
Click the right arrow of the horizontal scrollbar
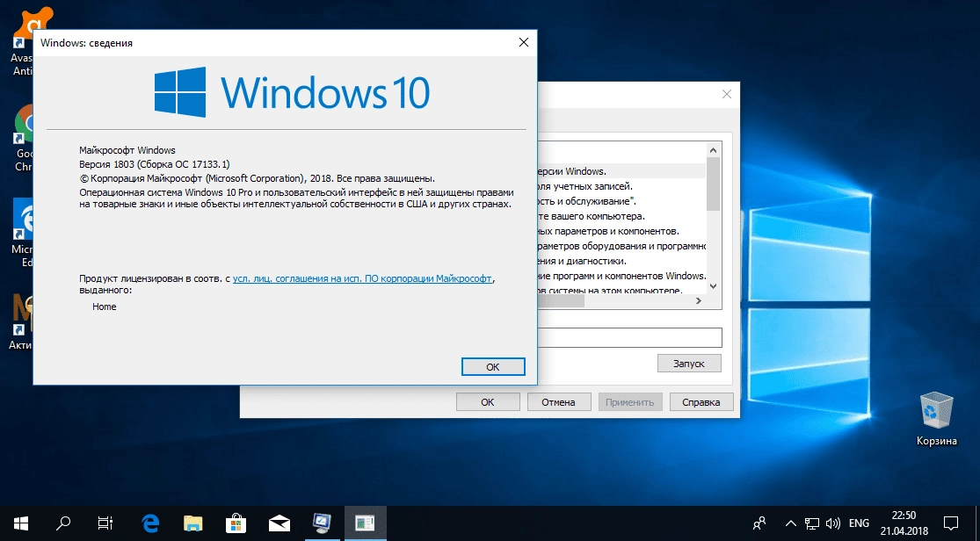point(699,301)
